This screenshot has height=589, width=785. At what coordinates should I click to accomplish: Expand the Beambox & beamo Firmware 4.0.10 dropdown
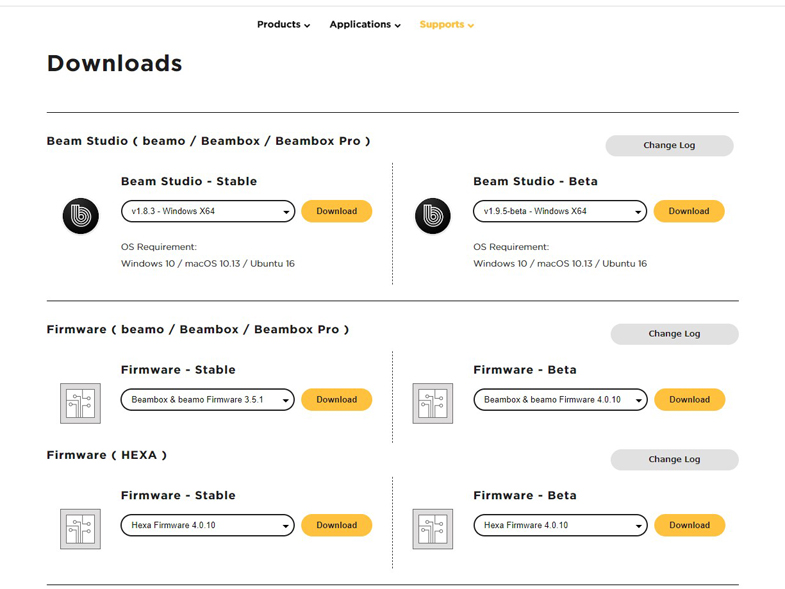[x=560, y=400]
